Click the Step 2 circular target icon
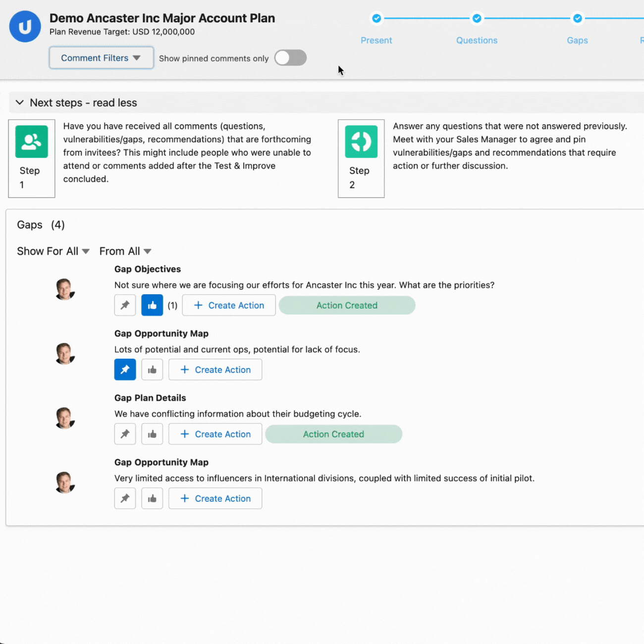 coord(361,142)
